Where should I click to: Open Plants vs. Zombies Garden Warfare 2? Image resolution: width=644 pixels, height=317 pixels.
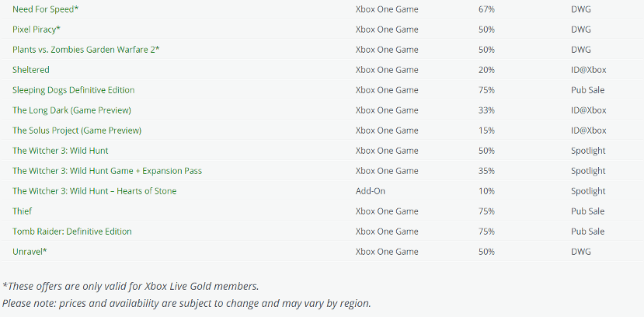coord(85,50)
